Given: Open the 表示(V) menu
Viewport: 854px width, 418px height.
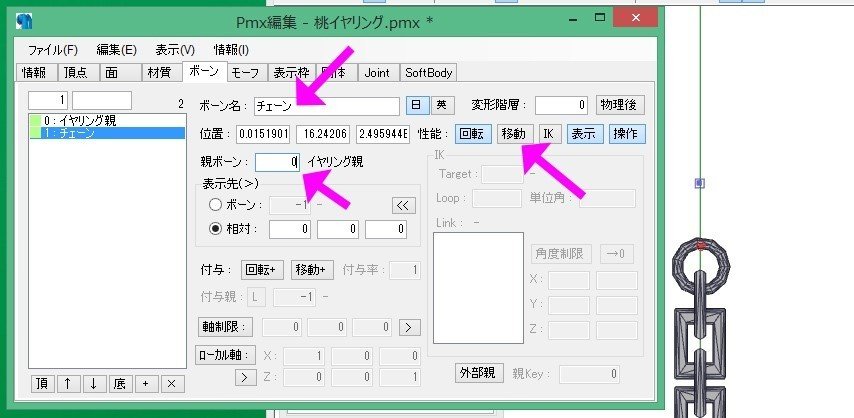Looking at the screenshot, I should (175, 50).
